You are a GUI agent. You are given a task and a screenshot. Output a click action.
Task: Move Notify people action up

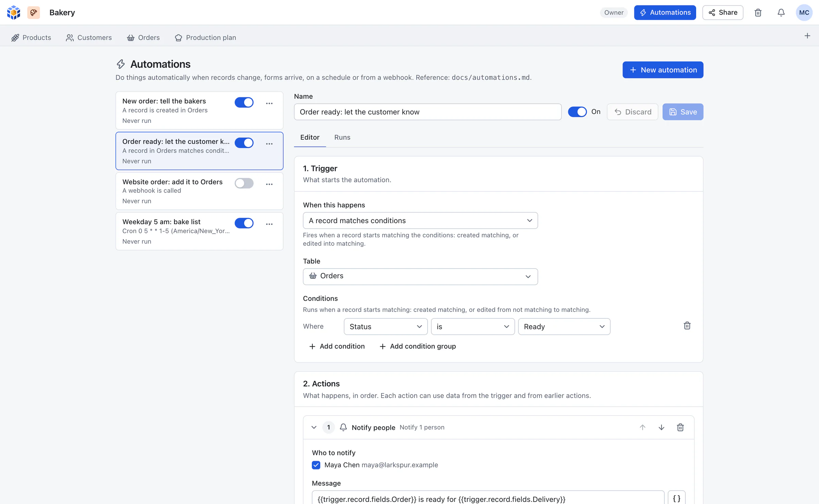pyautogui.click(x=643, y=427)
